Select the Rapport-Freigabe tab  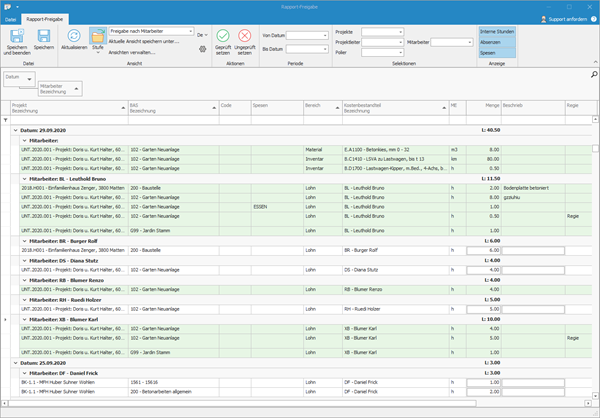[x=45, y=19]
